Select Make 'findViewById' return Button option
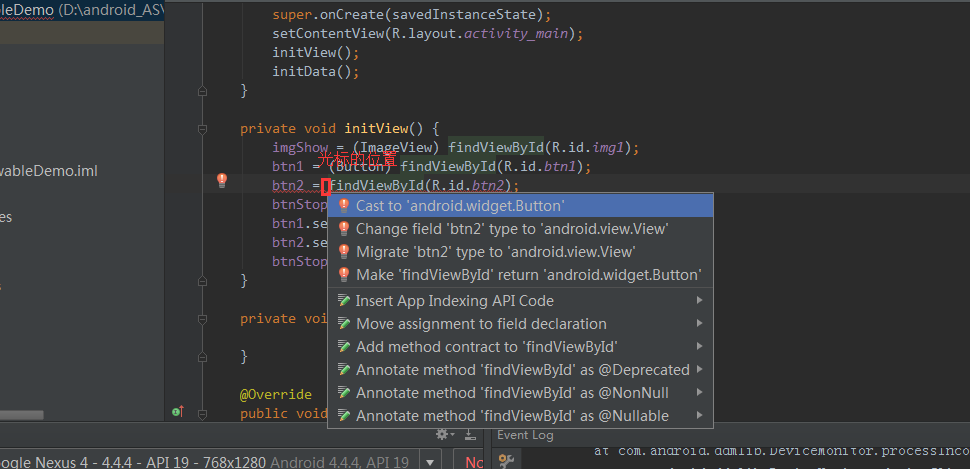Image resolution: width=970 pixels, height=469 pixels. coord(528,275)
